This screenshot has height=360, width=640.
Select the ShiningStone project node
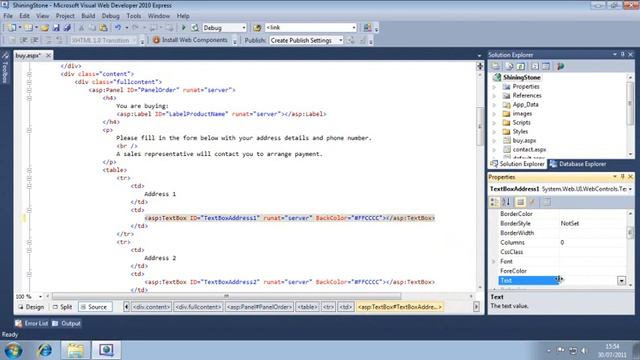coord(521,77)
